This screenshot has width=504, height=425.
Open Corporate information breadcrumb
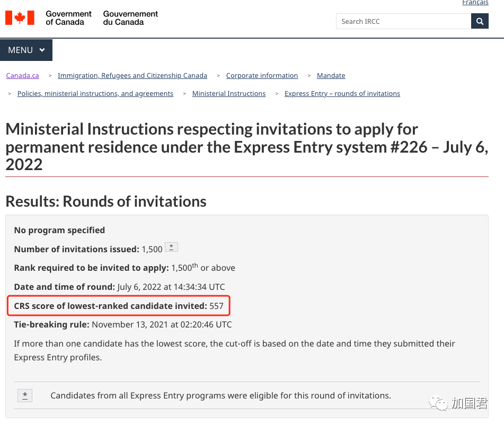(x=262, y=75)
